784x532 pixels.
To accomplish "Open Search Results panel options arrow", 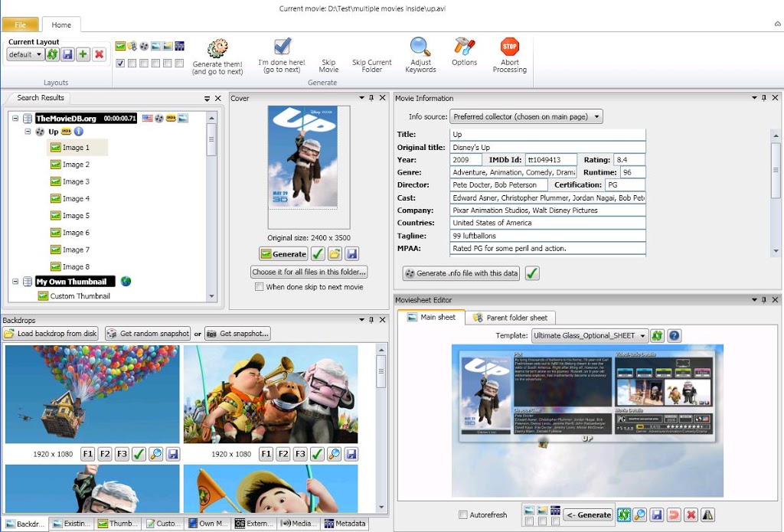I will pos(207,99).
